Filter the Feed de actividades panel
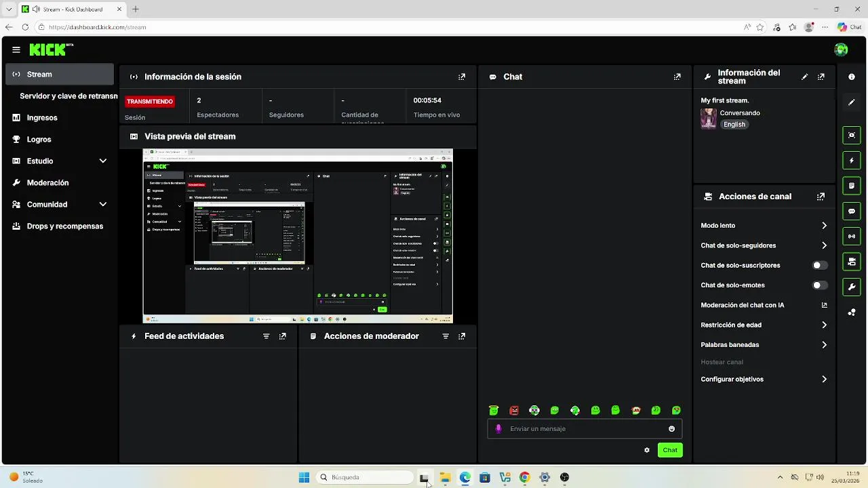The height and width of the screenshot is (488, 868). pyautogui.click(x=266, y=336)
